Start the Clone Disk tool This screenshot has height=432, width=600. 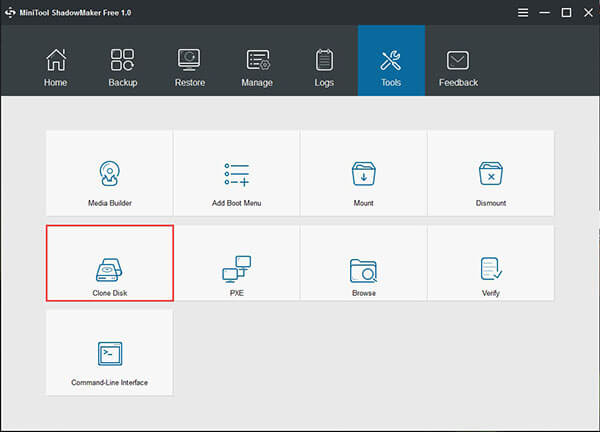point(110,263)
